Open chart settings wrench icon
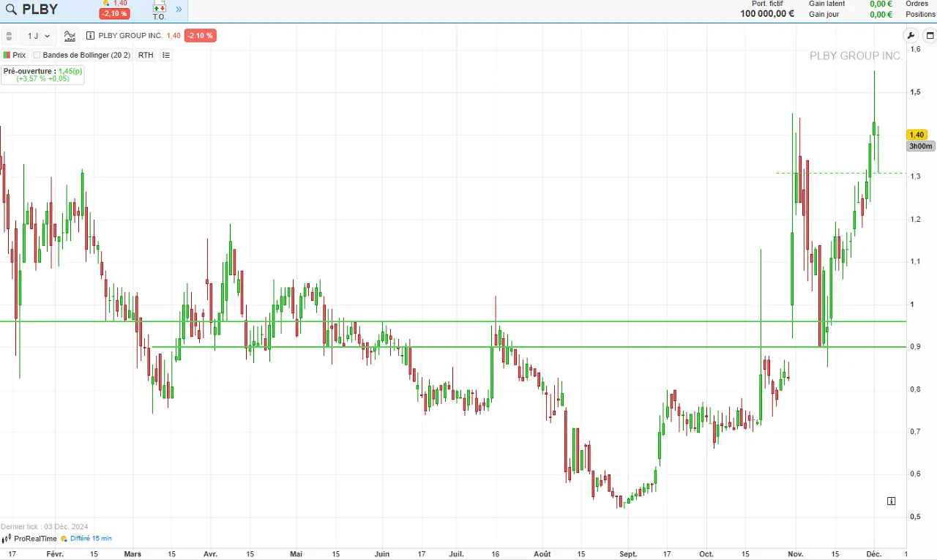This screenshot has width=937, height=560. (911, 35)
